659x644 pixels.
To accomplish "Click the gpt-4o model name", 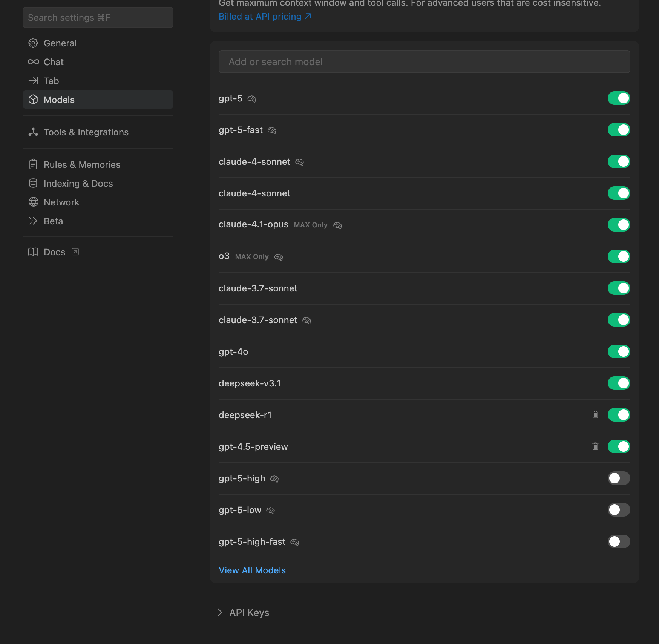I will 233,352.
